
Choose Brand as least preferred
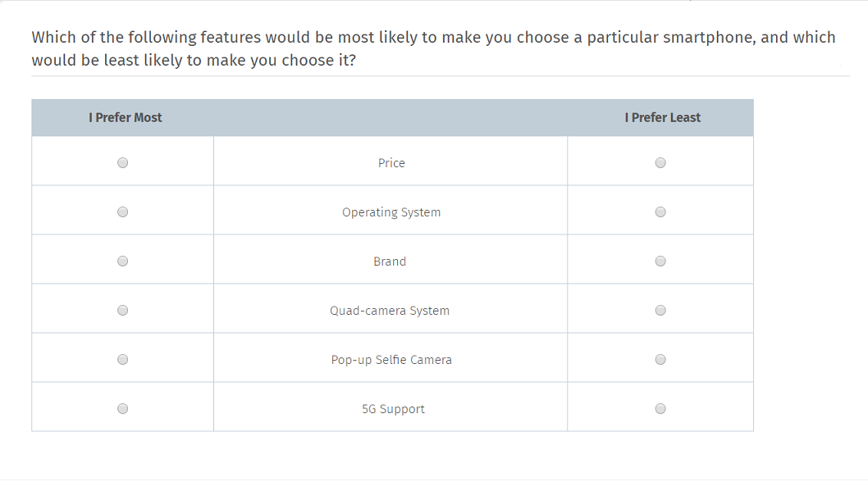660,261
